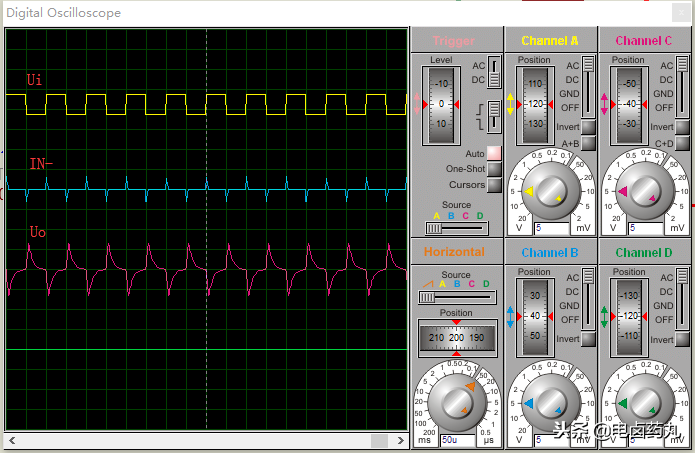This screenshot has width=695, height=453.
Task: Click the Channel B blue voltage knob
Action: 551,403
